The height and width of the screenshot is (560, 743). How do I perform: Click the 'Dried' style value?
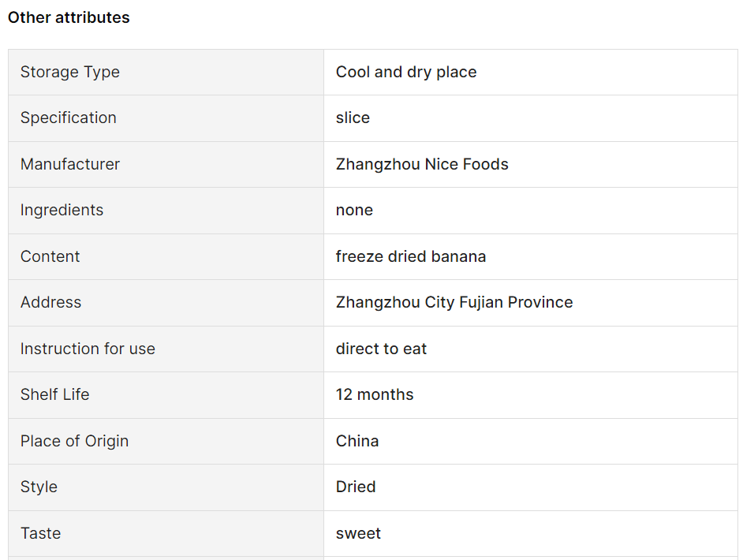(356, 487)
